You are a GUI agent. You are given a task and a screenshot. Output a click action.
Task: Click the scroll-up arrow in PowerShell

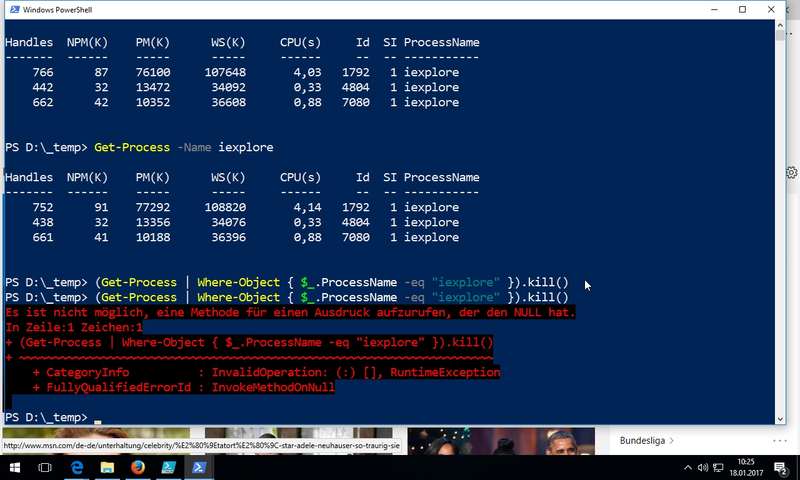(780, 24)
